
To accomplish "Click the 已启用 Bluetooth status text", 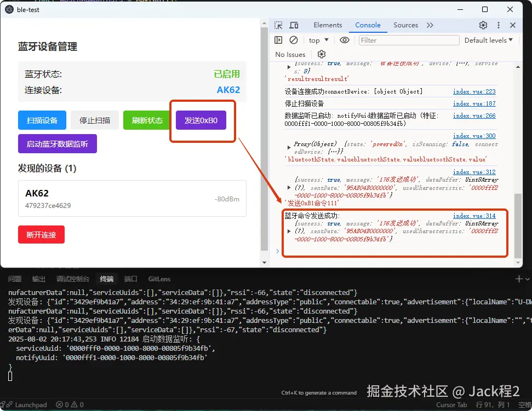I will [x=227, y=74].
